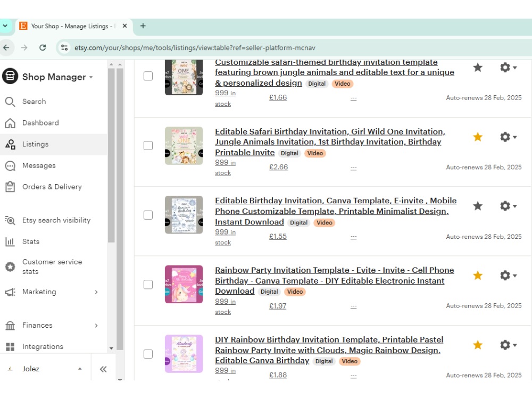Go to Dashboard in the sidebar

pyautogui.click(x=54, y=123)
